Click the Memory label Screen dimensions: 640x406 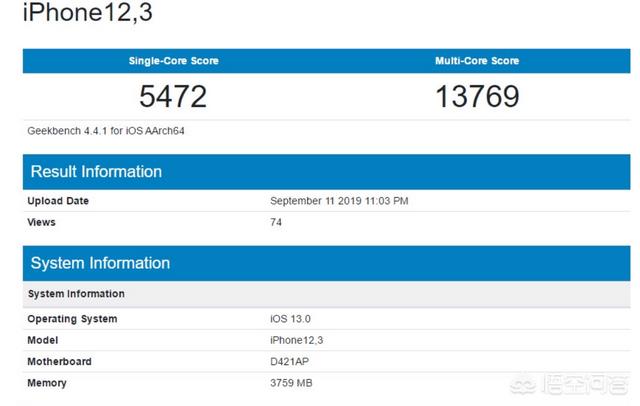coord(47,383)
